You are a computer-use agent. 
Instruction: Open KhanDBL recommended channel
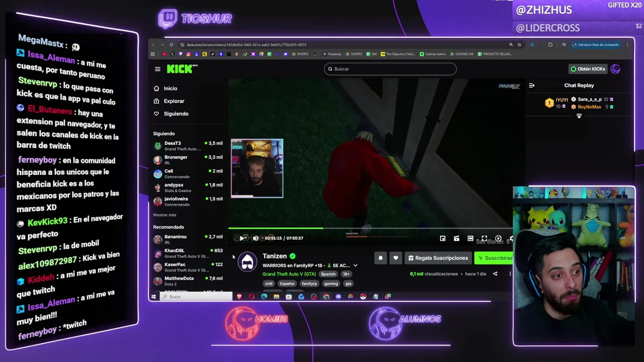pyautogui.click(x=188, y=253)
